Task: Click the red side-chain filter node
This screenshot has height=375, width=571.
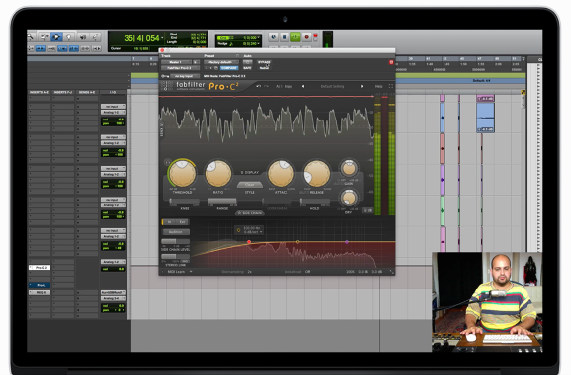Action: click(x=249, y=241)
